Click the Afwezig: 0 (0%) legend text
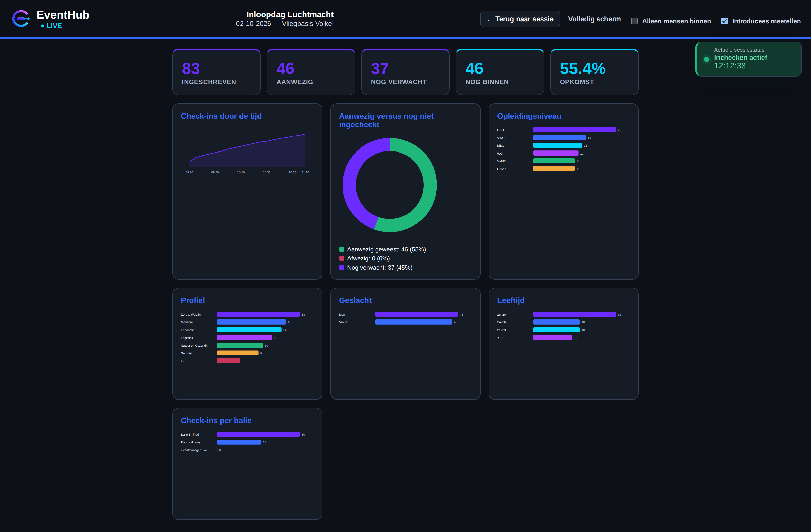The height and width of the screenshot is (532, 811). click(368, 258)
